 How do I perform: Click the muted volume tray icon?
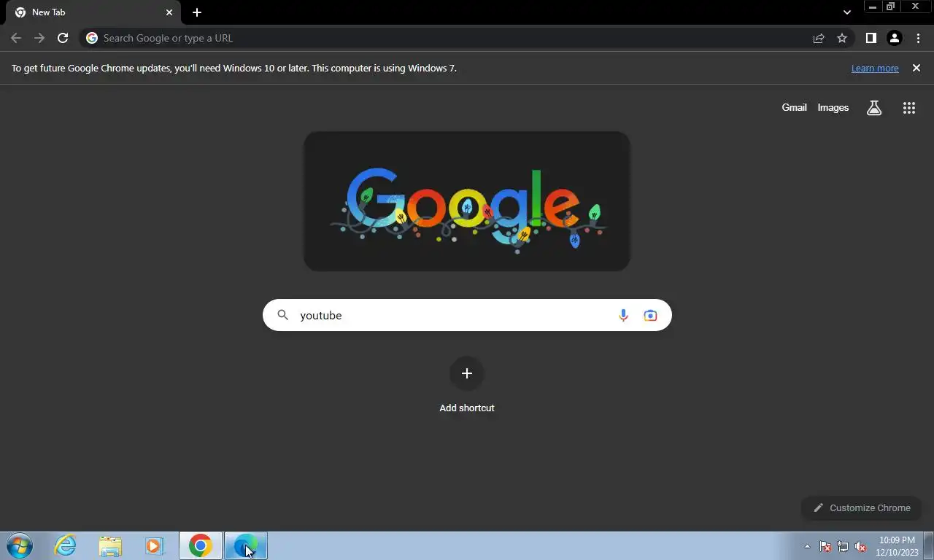coord(860,546)
